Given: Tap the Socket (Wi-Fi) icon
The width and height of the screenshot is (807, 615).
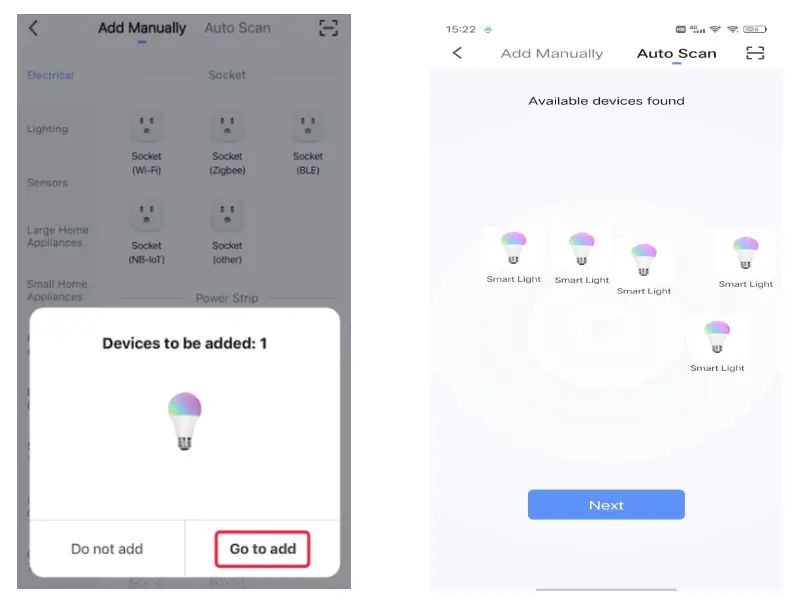Looking at the screenshot, I should tap(146, 125).
